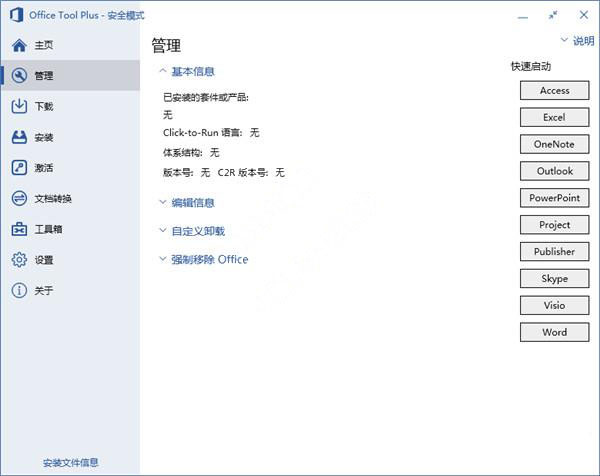Image resolution: width=600 pixels, height=476 pixels.
Task: Open the 说明 dropdown
Action: point(577,41)
